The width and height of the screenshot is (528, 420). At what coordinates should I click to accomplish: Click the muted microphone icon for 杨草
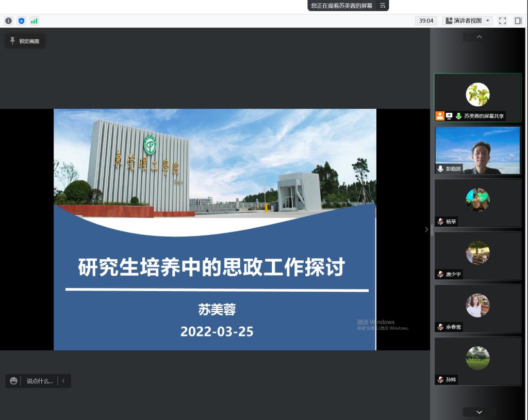(440, 222)
